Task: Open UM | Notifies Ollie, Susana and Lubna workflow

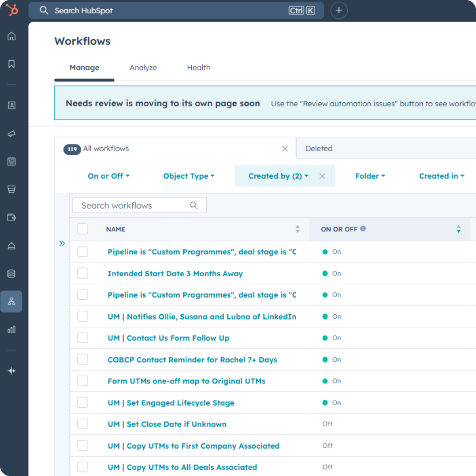Action: (202, 316)
